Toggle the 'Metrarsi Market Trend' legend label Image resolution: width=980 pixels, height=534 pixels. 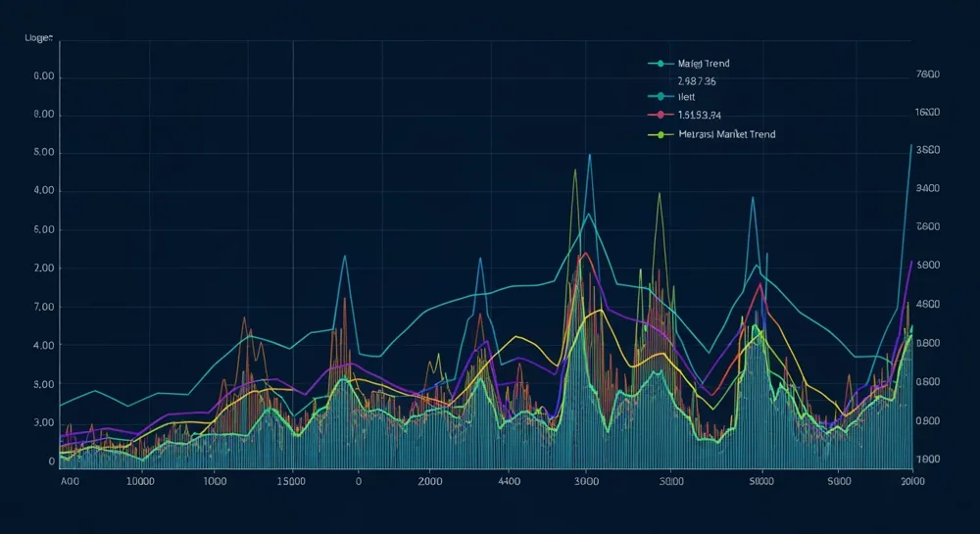(726, 134)
